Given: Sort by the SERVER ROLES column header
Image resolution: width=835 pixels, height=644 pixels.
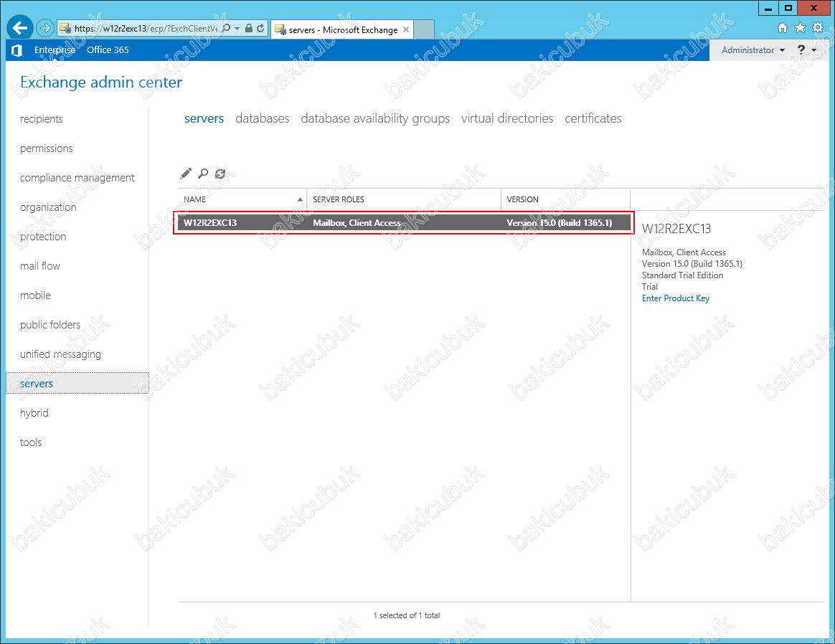Looking at the screenshot, I should click(x=404, y=199).
